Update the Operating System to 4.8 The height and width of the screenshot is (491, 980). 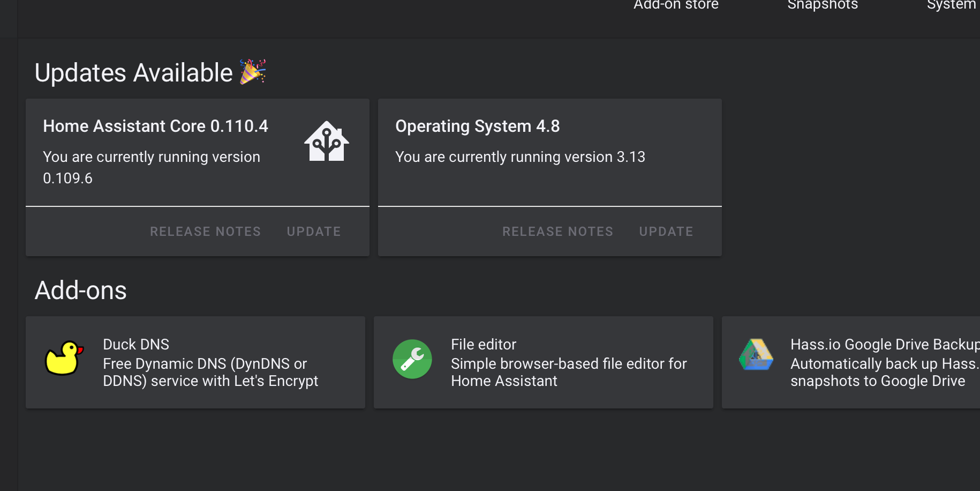tap(666, 232)
